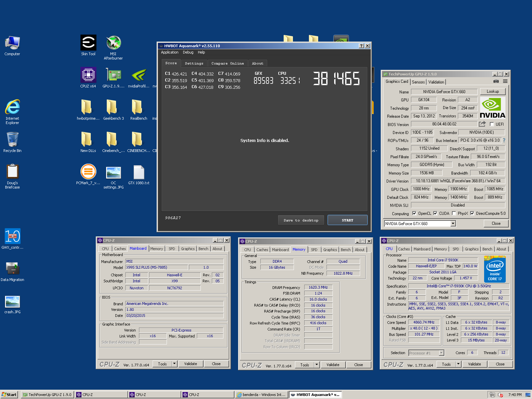Toggle the DirectCompute 5.0 checkbox

(x=472, y=213)
